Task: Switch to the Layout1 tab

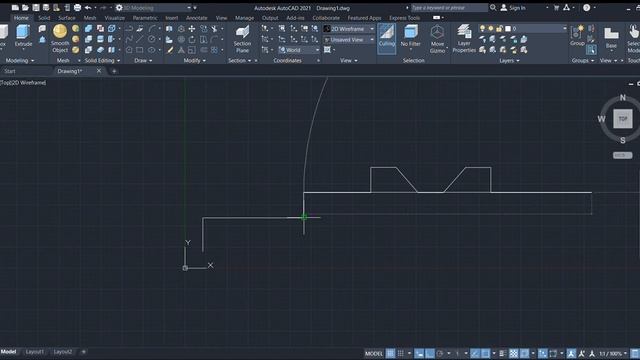Action: pyautogui.click(x=35, y=352)
